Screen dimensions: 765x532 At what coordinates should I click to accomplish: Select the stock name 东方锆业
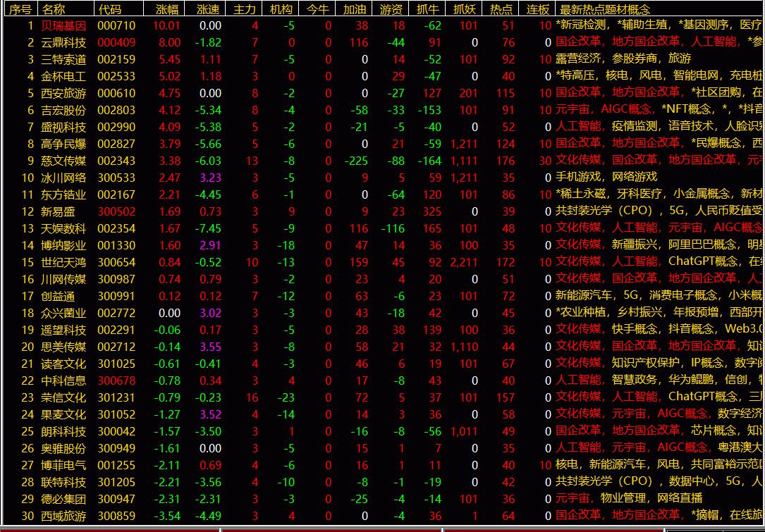63,194
